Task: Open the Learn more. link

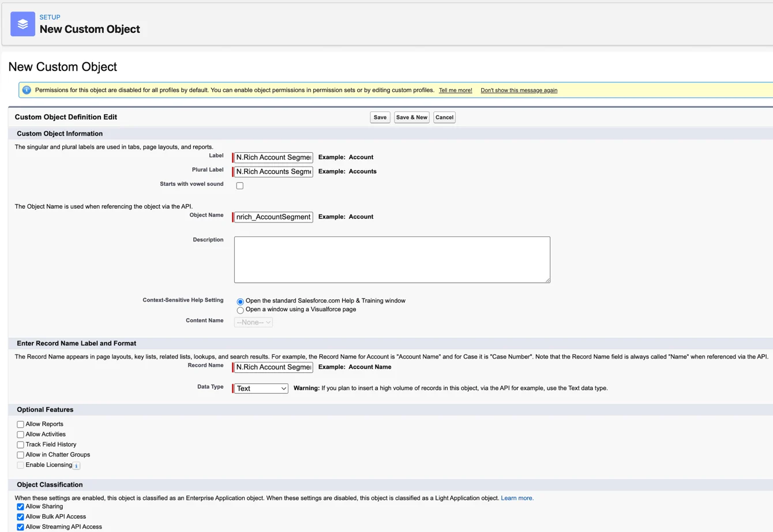Action: [x=517, y=498]
